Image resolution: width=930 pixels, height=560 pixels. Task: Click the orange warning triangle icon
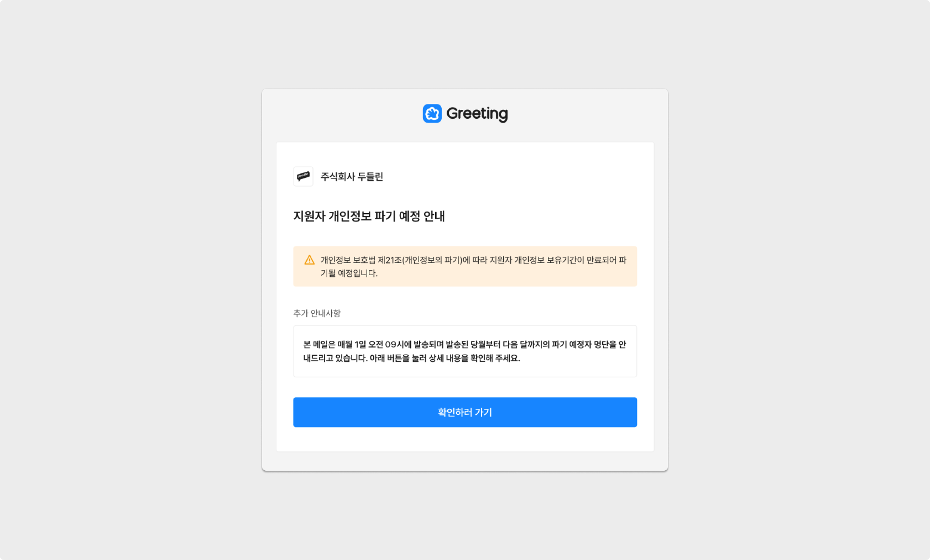(x=309, y=260)
